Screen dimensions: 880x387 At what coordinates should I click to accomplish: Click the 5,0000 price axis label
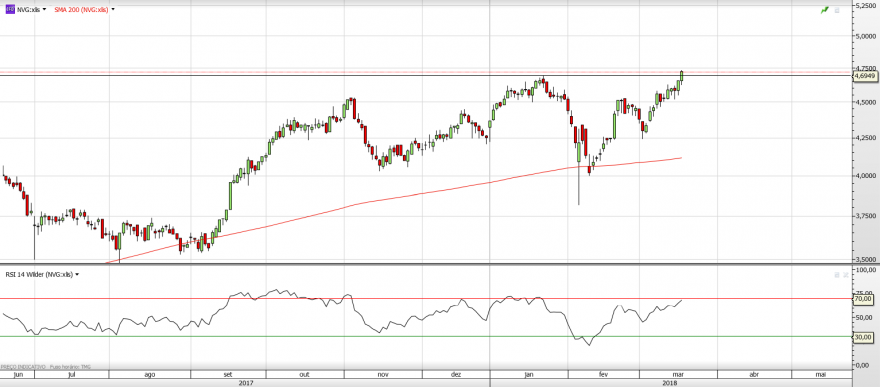point(865,36)
